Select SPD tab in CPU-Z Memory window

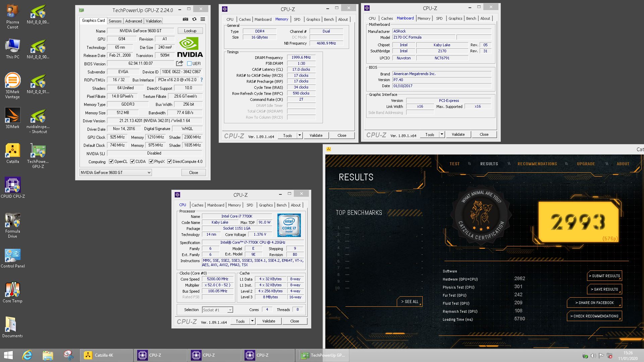[x=297, y=19]
